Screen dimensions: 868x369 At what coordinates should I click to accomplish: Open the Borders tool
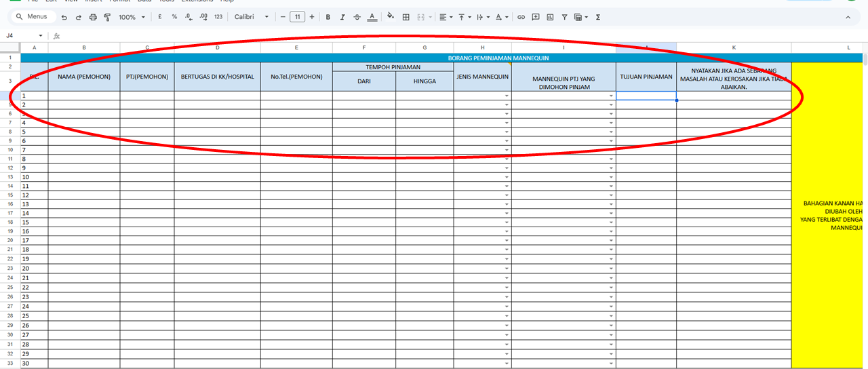click(406, 17)
